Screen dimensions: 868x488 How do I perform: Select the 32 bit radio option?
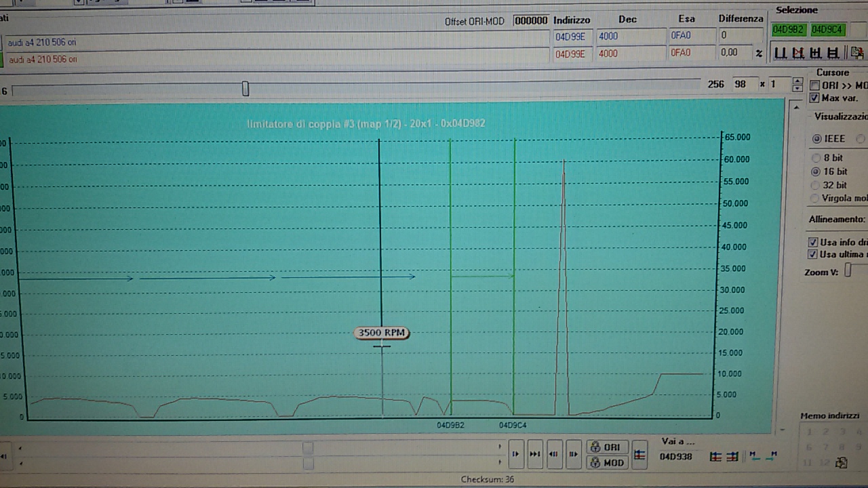click(x=816, y=185)
